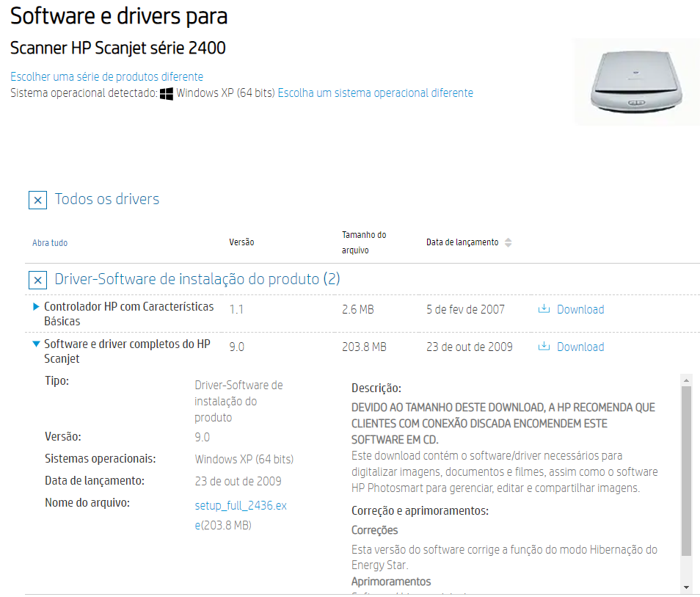The image size is (700, 597).
Task: Click the 5 de fev de 2007 date
Action: pyautogui.click(x=465, y=309)
